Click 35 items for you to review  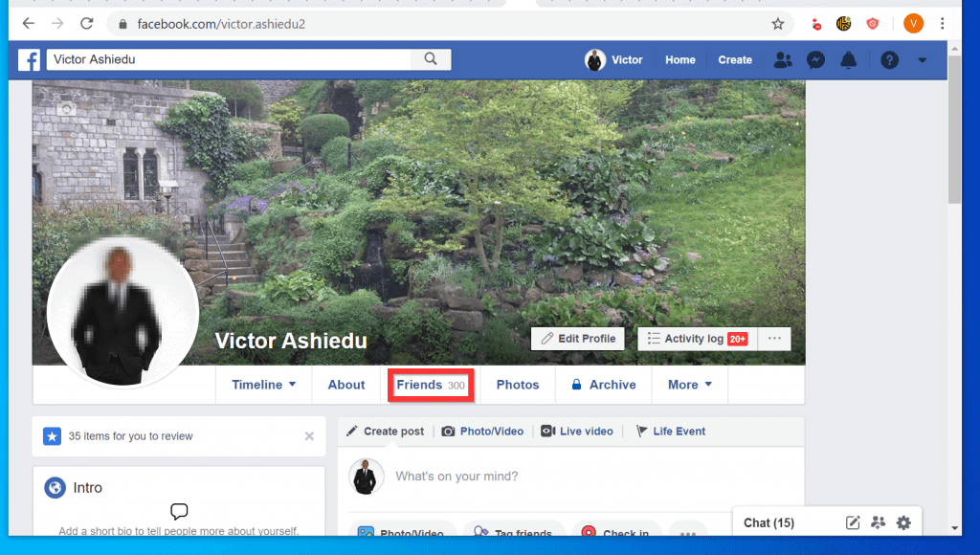click(130, 436)
